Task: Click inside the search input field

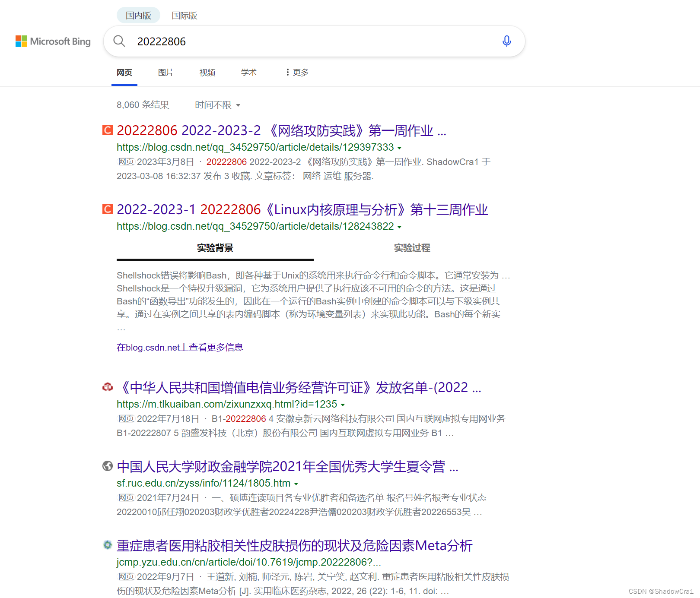Action: pos(302,41)
